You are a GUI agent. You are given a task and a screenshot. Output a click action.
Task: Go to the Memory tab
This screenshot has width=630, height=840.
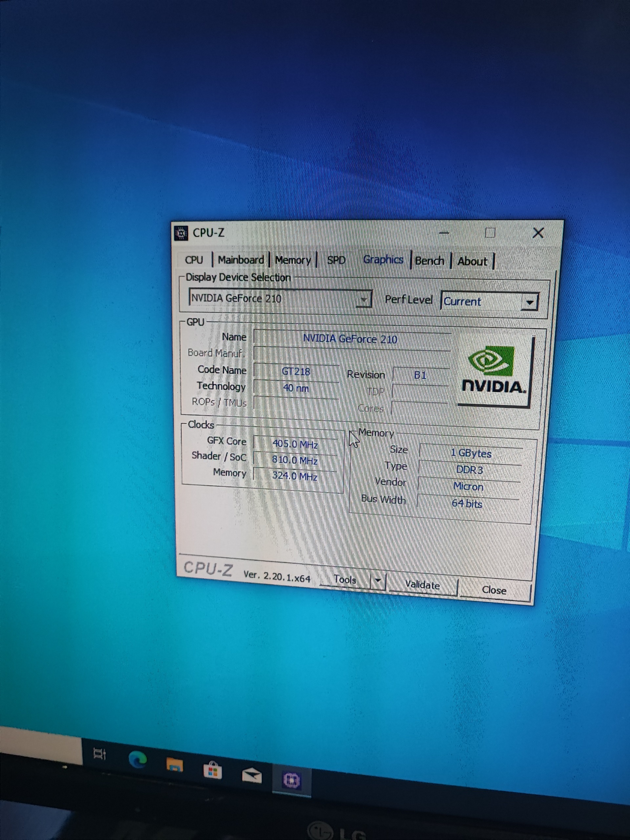(x=293, y=260)
